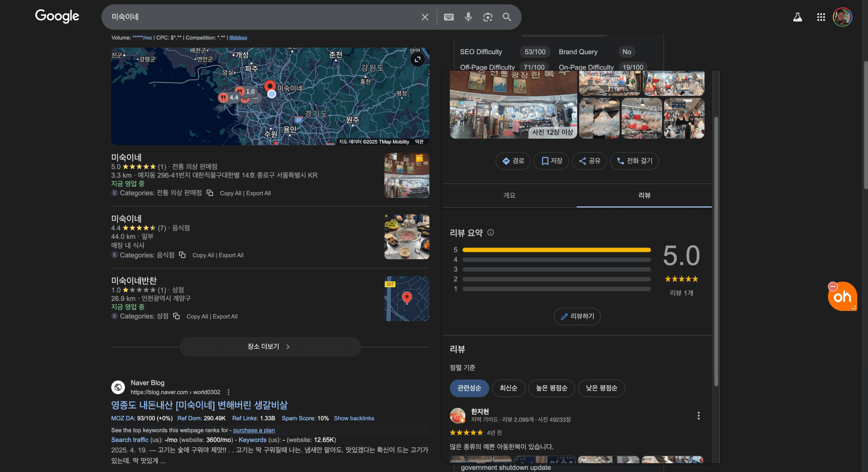Open Search Labs flask icon

tap(797, 17)
